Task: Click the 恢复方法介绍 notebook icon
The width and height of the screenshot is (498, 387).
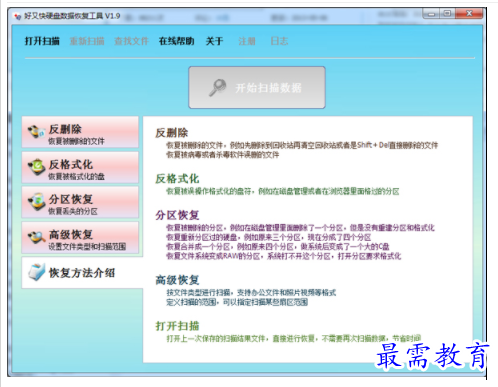Action: [x=36, y=272]
